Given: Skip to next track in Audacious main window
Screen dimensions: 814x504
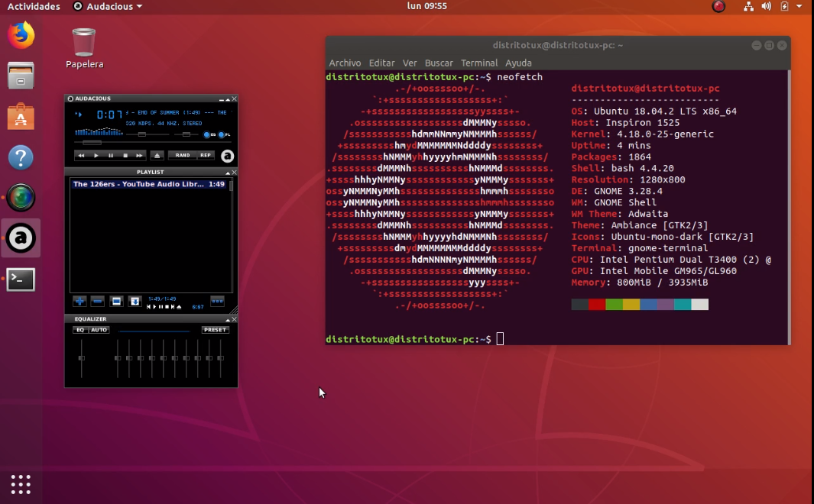Looking at the screenshot, I should [139, 156].
